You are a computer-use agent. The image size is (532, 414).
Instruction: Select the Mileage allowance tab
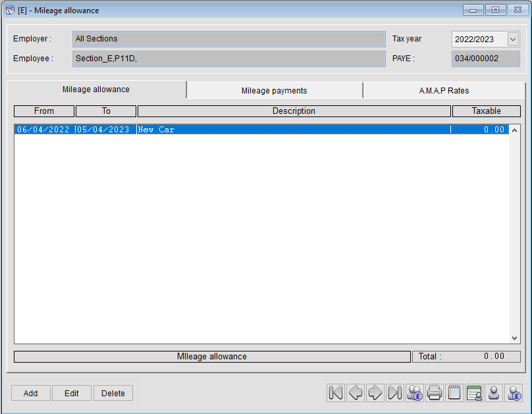[96, 89]
